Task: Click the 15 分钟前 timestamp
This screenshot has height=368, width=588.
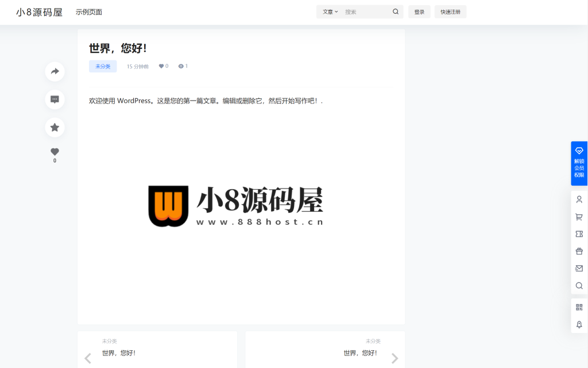Action: pos(138,67)
